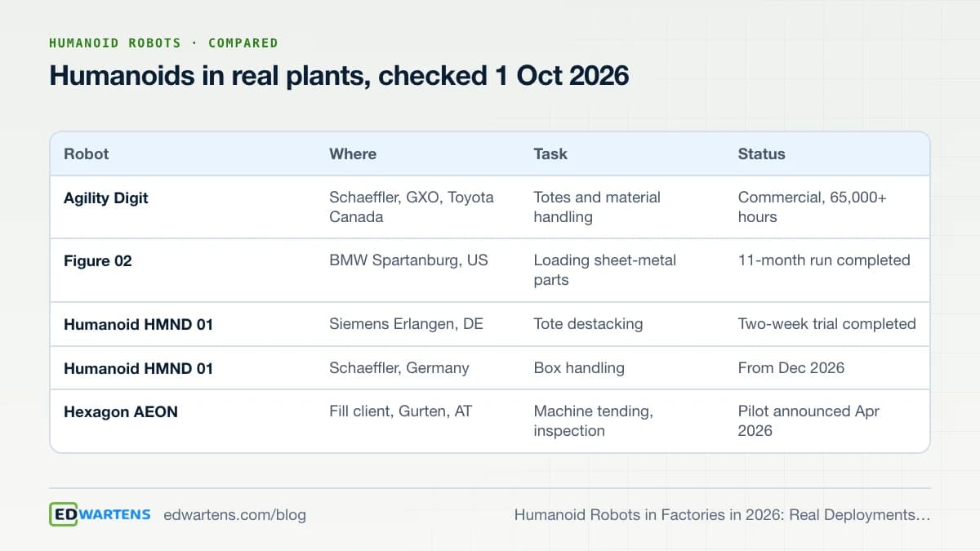
Task: Click 'Machine tending, inspection' cell
Action: click(594, 421)
